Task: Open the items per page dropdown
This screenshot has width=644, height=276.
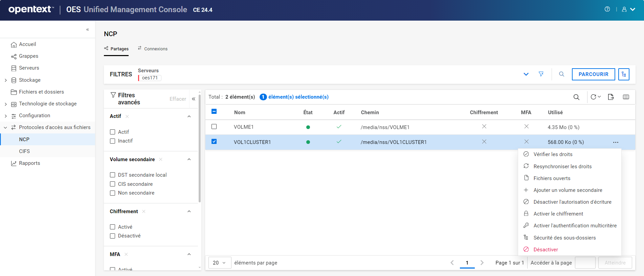Action: 219,263
